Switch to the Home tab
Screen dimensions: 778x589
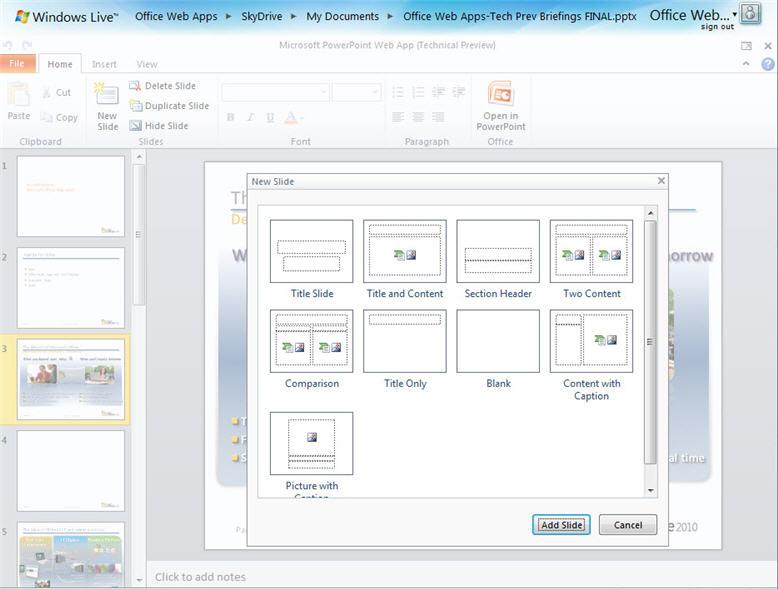click(x=60, y=64)
